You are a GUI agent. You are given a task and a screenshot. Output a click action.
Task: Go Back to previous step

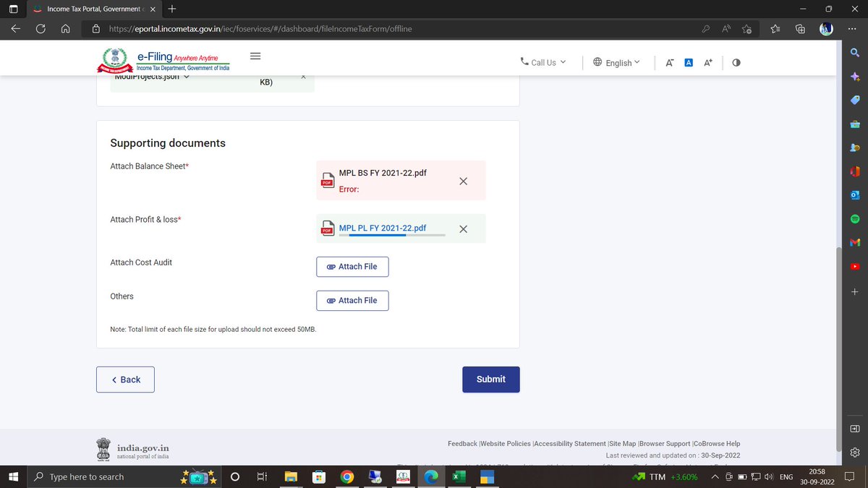click(125, 380)
